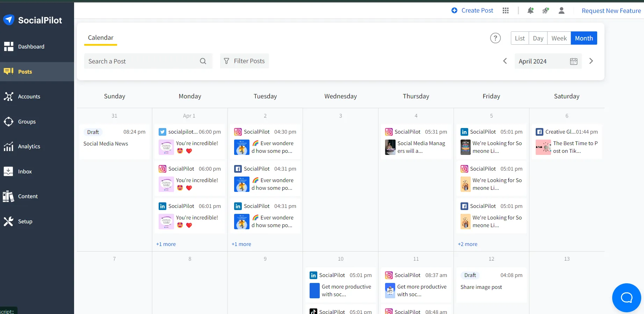
Task: Switch to Week view
Action: coord(559,38)
